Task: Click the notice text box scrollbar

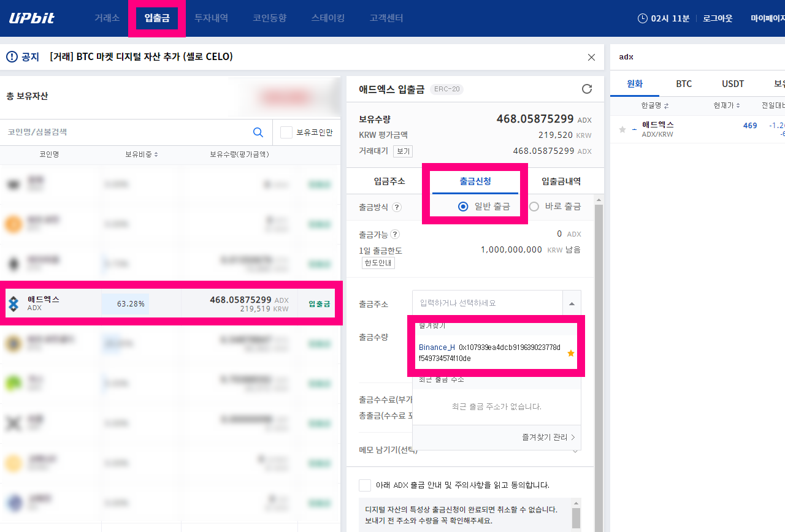Action: click(x=576, y=518)
